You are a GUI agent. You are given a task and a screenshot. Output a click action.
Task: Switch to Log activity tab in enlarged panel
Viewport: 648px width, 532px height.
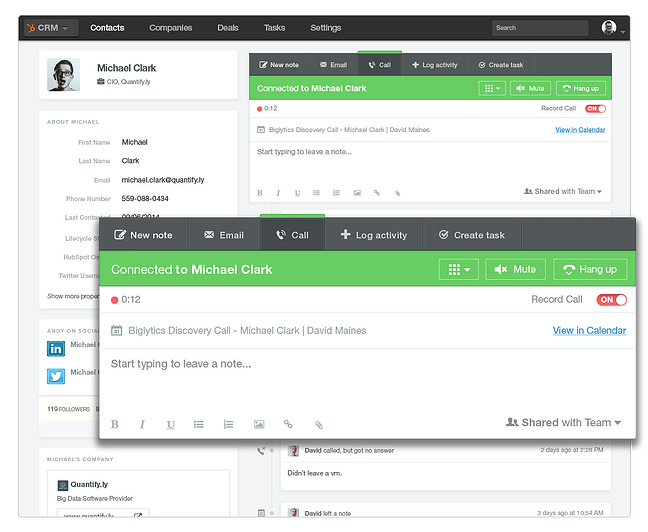[373, 235]
